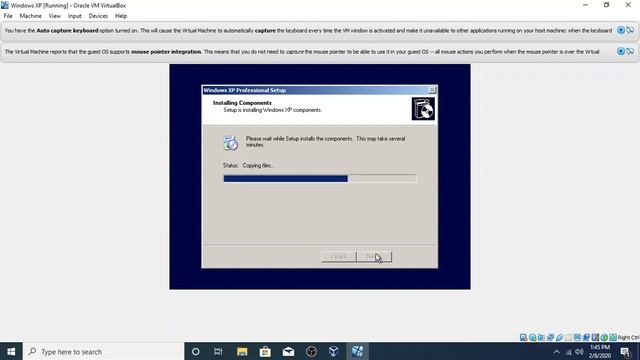Open the View menu

[x=55, y=16]
